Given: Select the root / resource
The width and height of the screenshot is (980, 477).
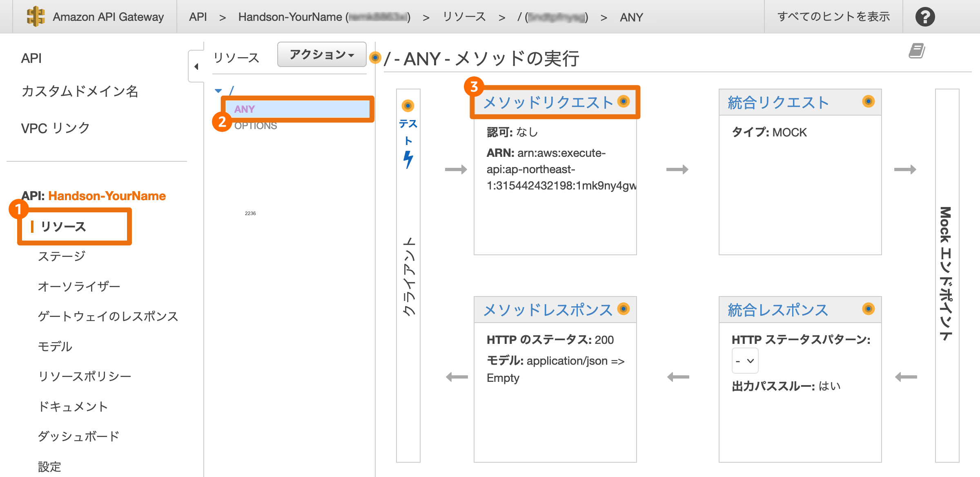Looking at the screenshot, I should (x=232, y=90).
